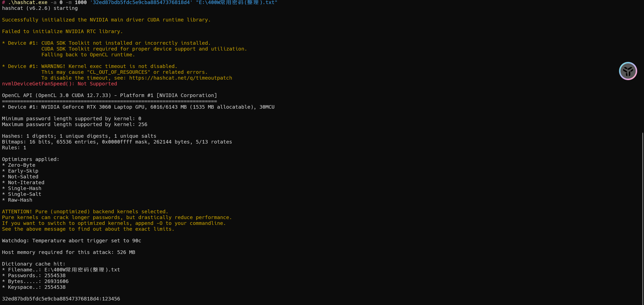Click the 'NVIDIA GeForce RTX 3060 Laptop GPU' line
Screen dimensions: 644x305
[138, 107]
